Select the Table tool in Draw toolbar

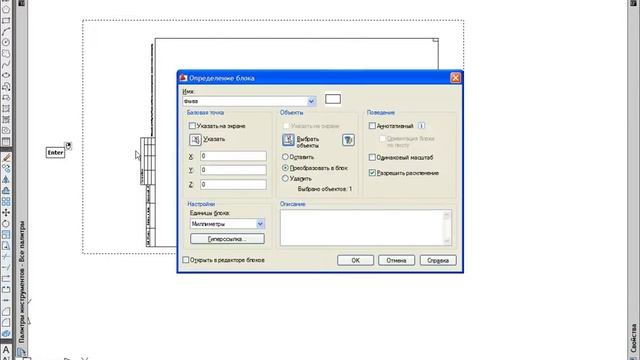pyautogui.click(x=6, y=142)
